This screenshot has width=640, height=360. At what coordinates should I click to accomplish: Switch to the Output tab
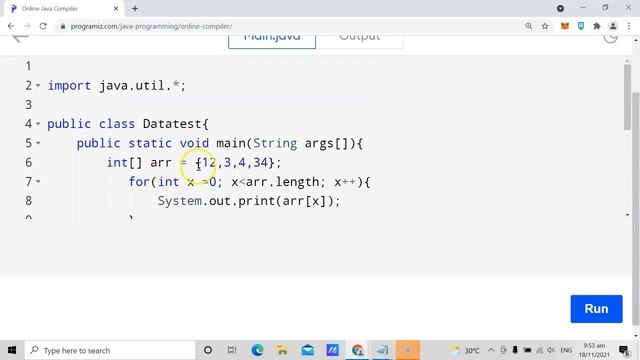coord(359,41)
